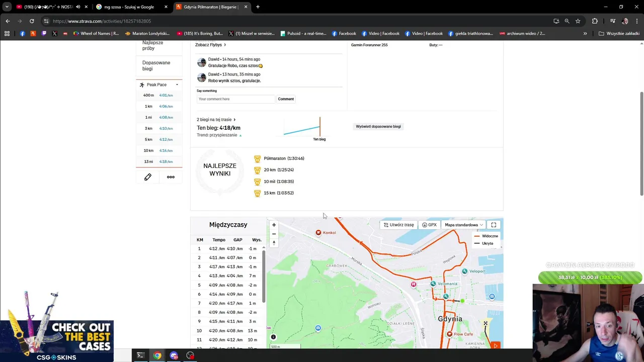Screen dimensions: 644x362
Task: Click the Flow Cafe map marker
Action: pyautogui.click(x=449, y=334)
